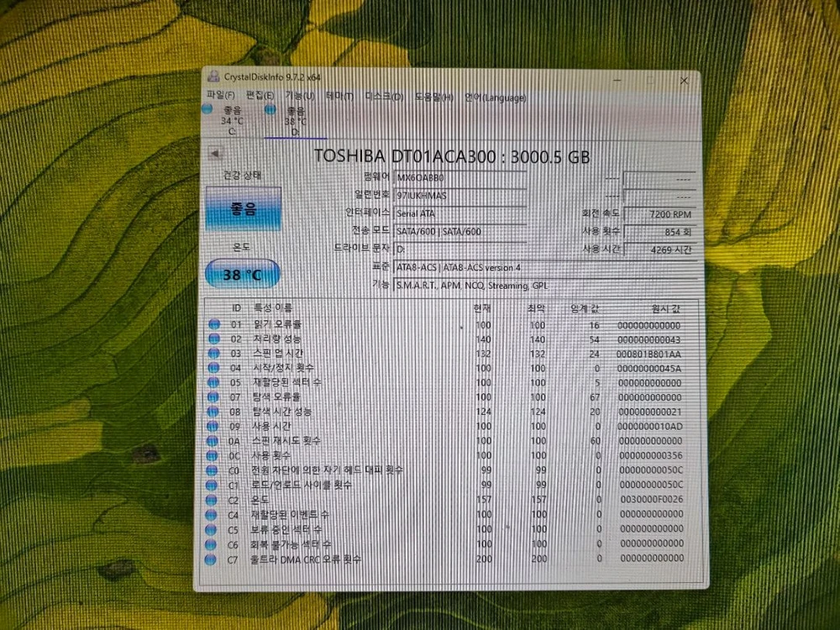The width and height of the screenshot is (840, 630).
Task: Click the firmware field MX6OABB0
Action: (459, 178)
